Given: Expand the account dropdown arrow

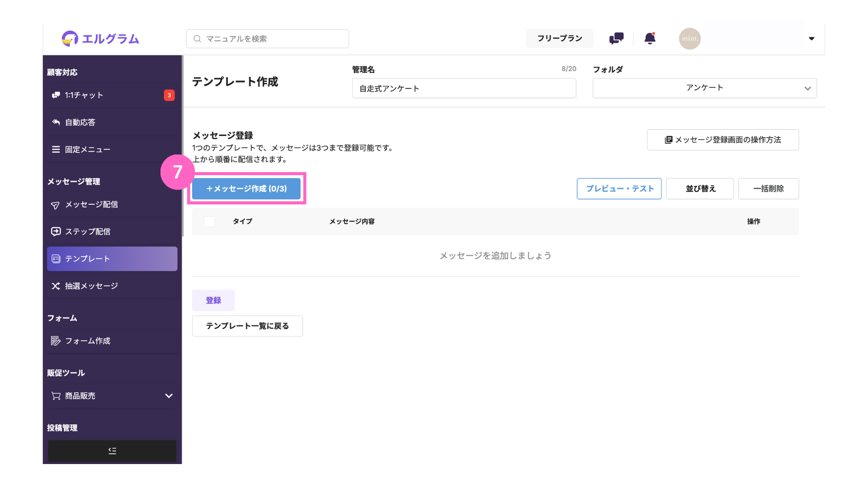Looking at the screenshot, I should pyautogui.click(x=811, y=38).
